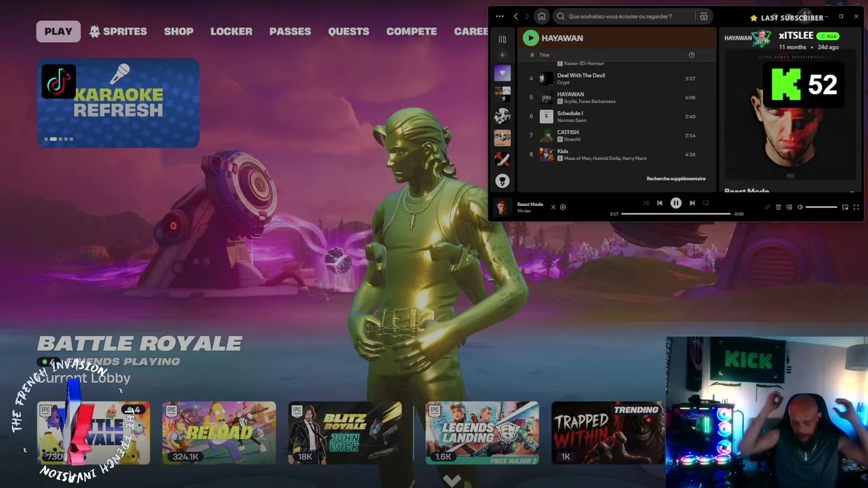Open the QUESTS tab
Viewport: 868px width, 488px height.
(349, 31)
